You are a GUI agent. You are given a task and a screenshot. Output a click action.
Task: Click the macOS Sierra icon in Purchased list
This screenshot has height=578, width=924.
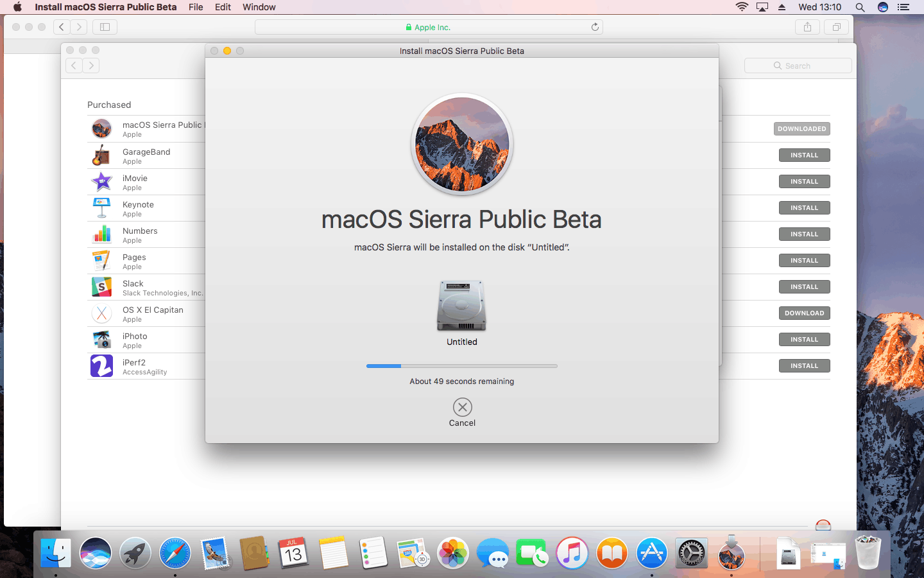101,129
